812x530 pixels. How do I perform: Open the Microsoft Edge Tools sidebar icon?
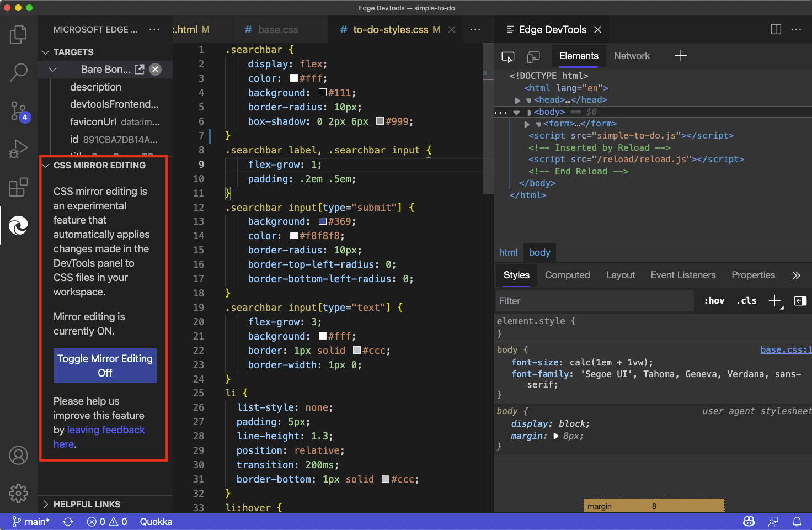coord(18,225)
